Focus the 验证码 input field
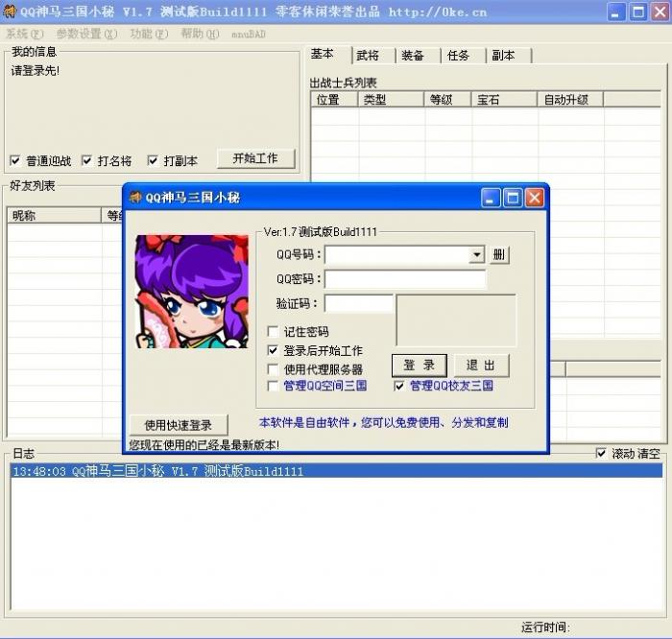 pyautogui.click(x=359, y=303)
